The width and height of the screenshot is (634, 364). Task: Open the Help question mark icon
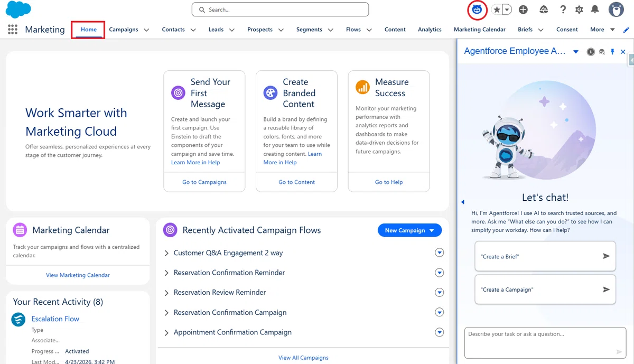point(563,10)
